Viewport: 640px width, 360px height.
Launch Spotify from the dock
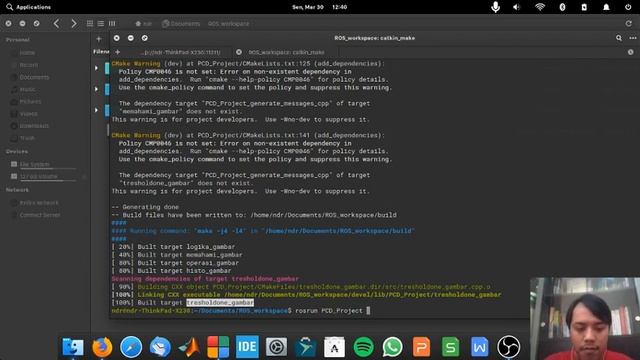click(x=363, y=347)
